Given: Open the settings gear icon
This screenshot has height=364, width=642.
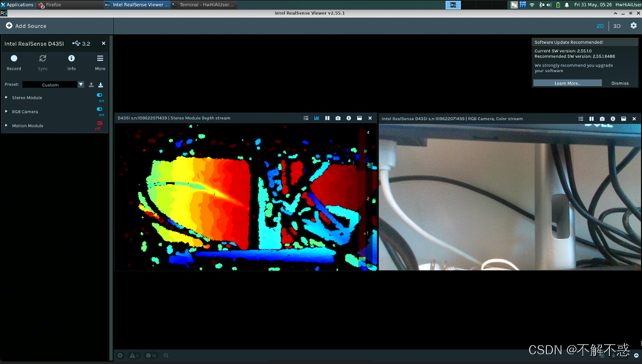Looking at the screenshot, I should (633, 25).
